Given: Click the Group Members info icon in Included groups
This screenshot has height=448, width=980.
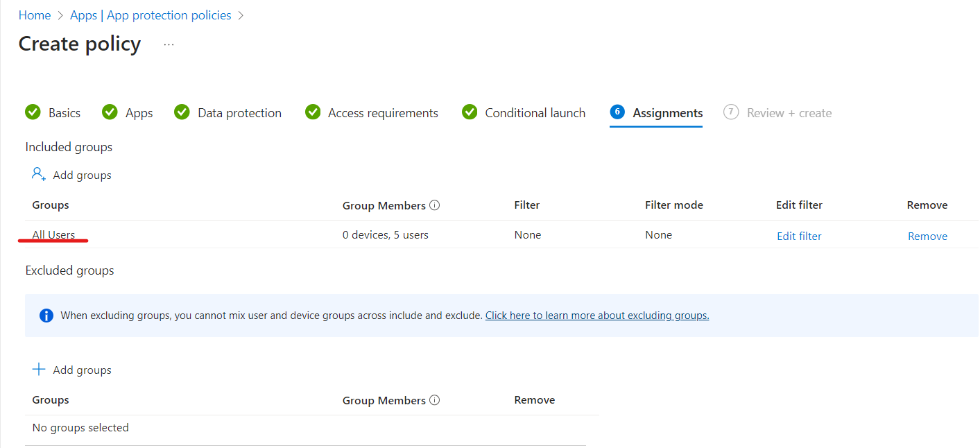Looking at the screenshot, I should [x=434, y=205].
